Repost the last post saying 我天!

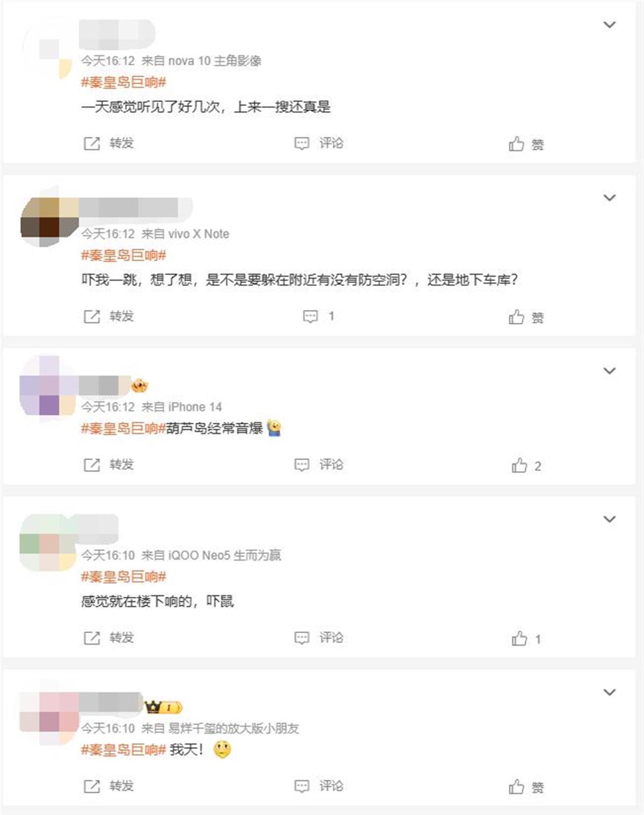coord(109,786)
